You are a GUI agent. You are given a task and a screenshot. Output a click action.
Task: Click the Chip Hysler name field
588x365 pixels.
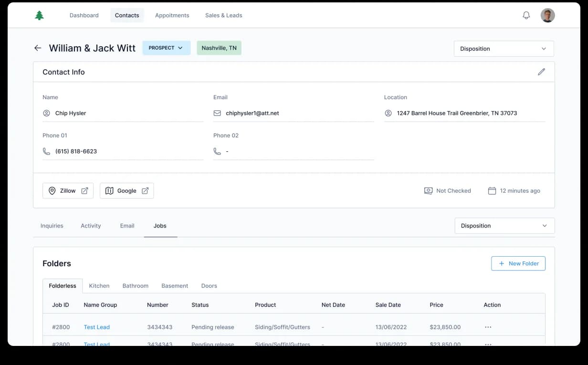[x=123, y=113]
